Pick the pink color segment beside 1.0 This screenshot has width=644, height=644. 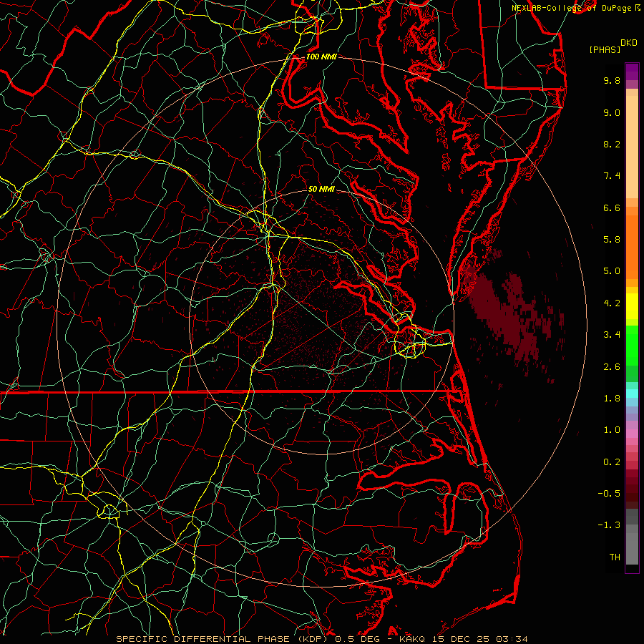(632, 434)
